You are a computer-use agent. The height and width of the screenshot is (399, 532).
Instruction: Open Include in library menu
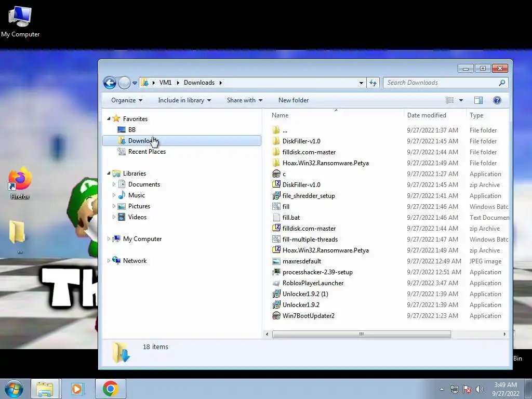point(184,100)
